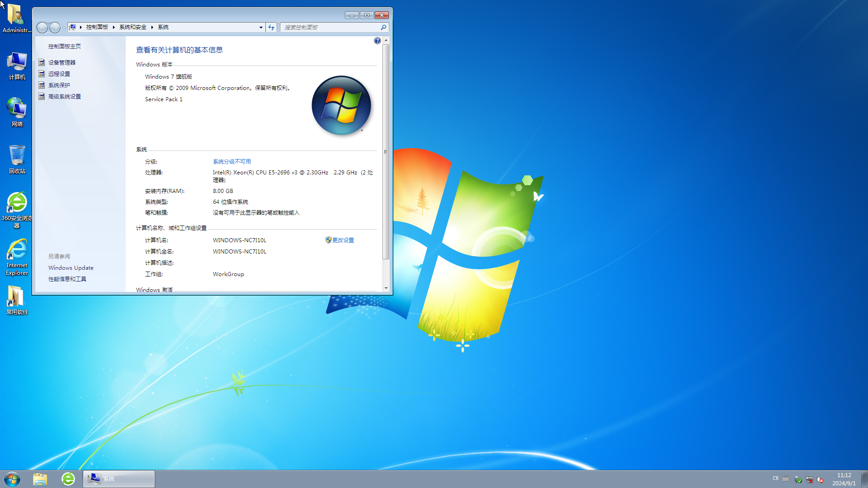Viewport: 868px width, 488px height.
Task: Click the Show desktop strip
Action: coord(864,479)
